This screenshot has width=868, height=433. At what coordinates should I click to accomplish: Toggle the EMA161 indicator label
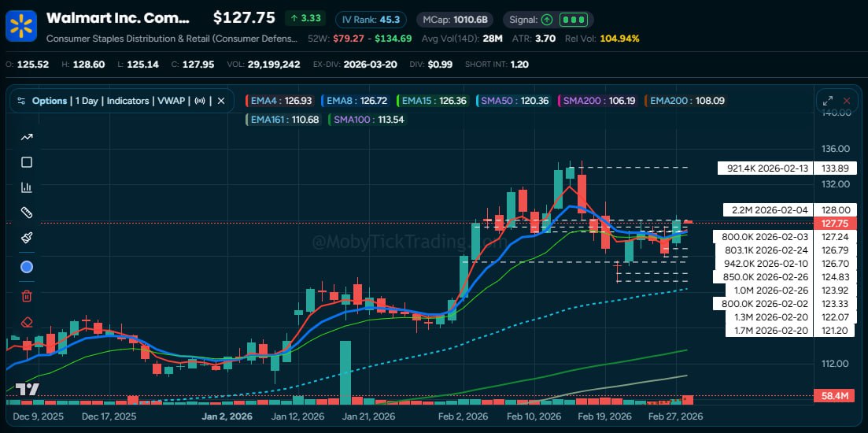coord(283,119)
